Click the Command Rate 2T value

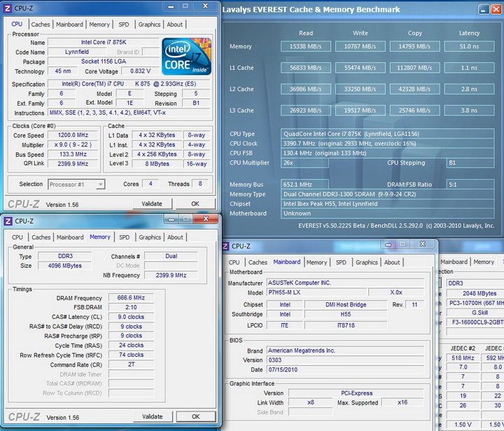(131, 365)
